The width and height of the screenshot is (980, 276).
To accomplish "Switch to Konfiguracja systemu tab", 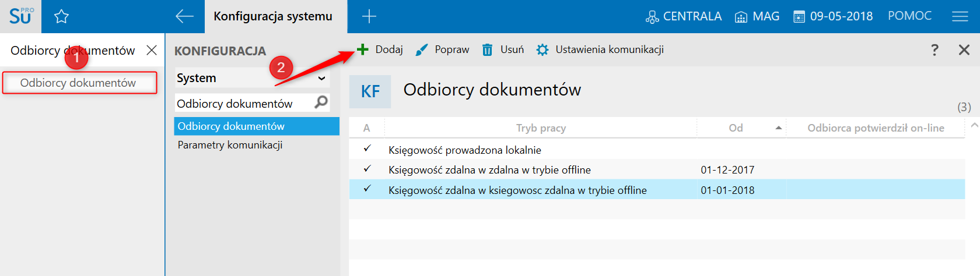I will 273,16.
